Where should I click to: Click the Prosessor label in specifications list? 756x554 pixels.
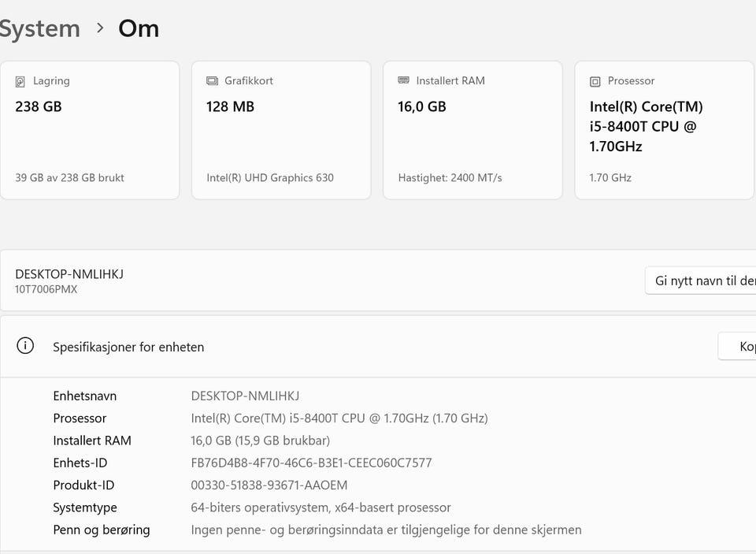coord(80,418)
